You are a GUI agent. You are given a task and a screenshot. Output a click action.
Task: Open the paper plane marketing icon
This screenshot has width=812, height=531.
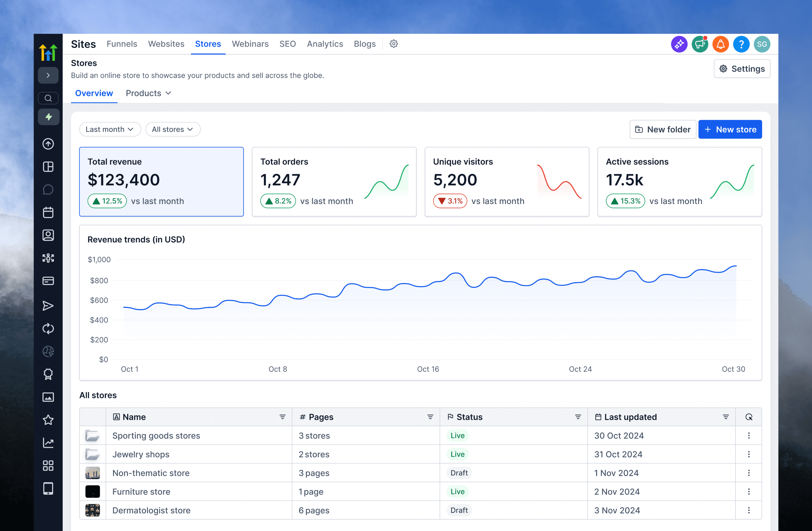pyautogui.click(x=48, y=306)
